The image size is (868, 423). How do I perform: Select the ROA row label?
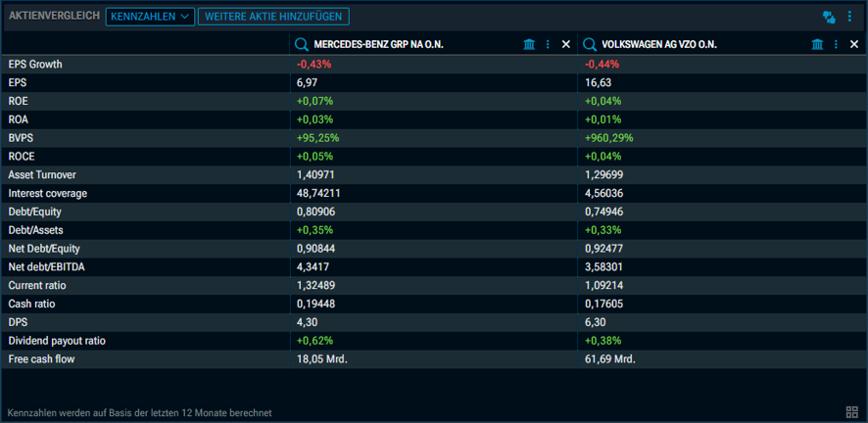click(18, 120)
